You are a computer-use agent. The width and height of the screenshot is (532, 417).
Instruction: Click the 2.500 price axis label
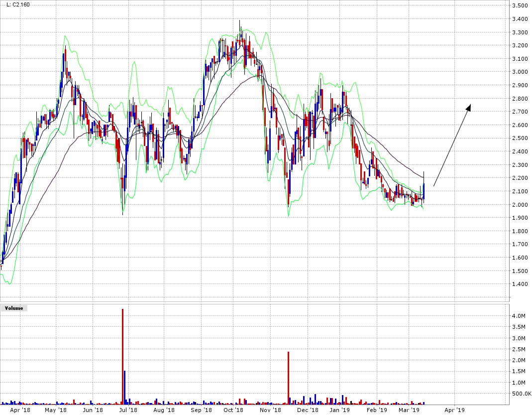(520, 138)
